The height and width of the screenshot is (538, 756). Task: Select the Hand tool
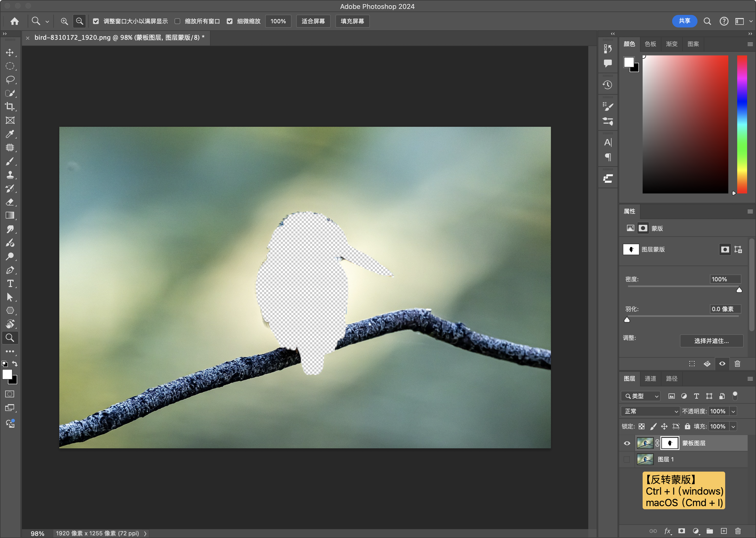[x=10, y=324]
